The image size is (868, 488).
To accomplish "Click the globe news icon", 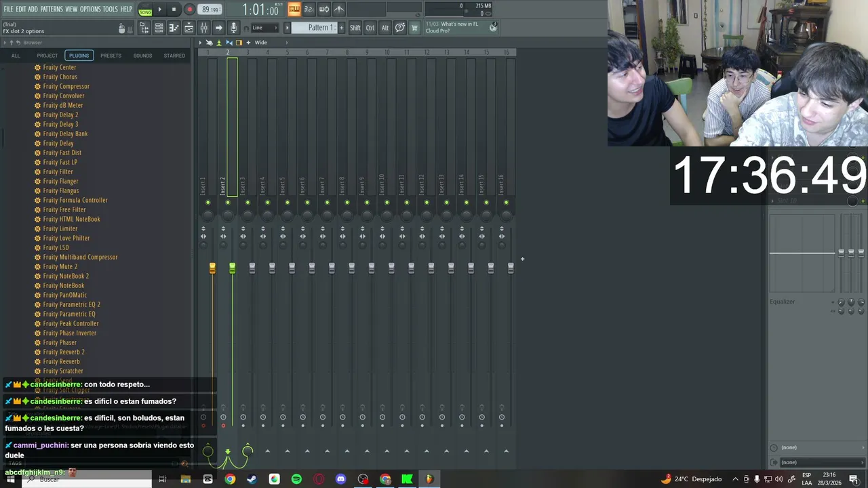I will pos(493,28).
